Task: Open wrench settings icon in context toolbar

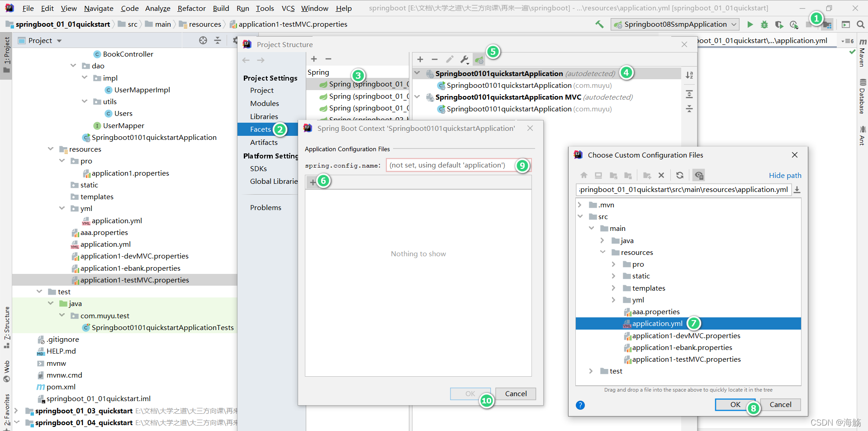Action: (465, 59)
